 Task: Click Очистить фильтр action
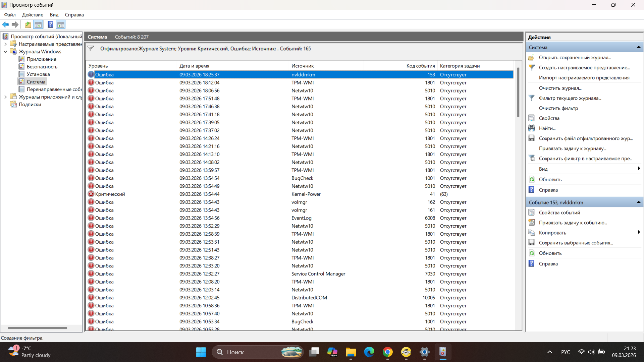pyautogui.click(x=558, y=108)
